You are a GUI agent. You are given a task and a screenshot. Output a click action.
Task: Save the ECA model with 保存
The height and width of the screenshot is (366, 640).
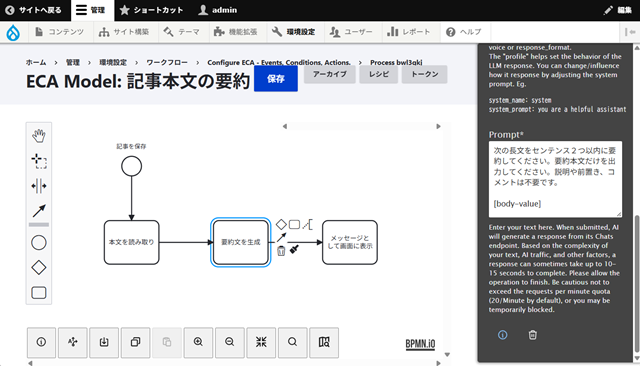coord(276,79)
